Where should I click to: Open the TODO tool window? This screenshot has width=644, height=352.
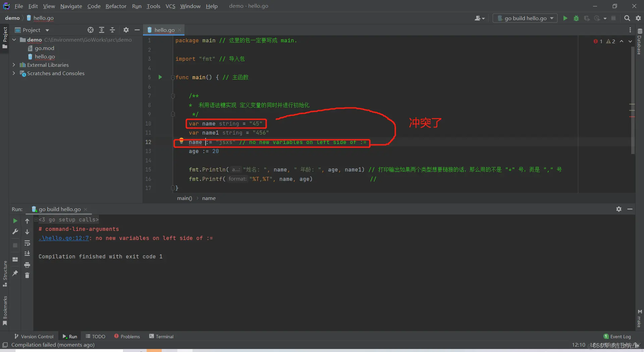[x=96, y=336]
